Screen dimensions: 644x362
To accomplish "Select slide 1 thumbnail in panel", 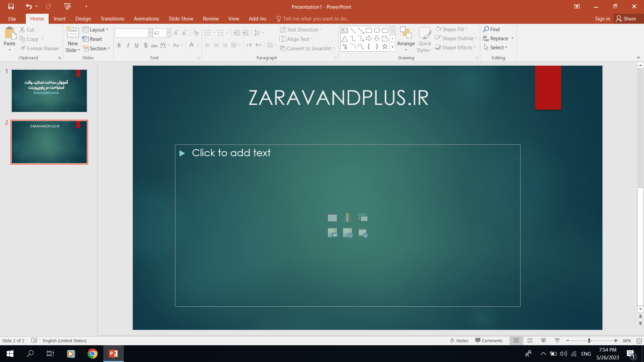I will pyautogui.click(x=49, y=90).
